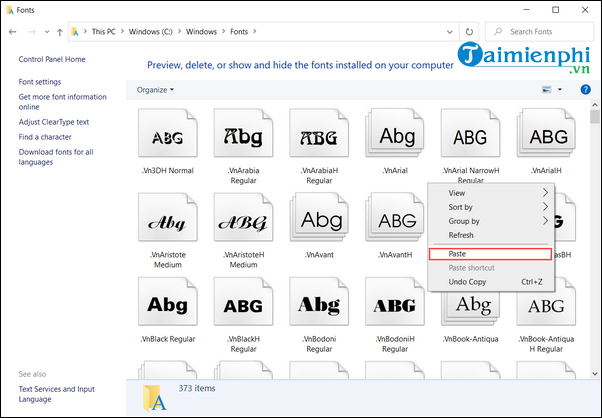Screen dimensions: 602x418
Task: Open the View submenu in context menu
Action: tap(491, 193)
